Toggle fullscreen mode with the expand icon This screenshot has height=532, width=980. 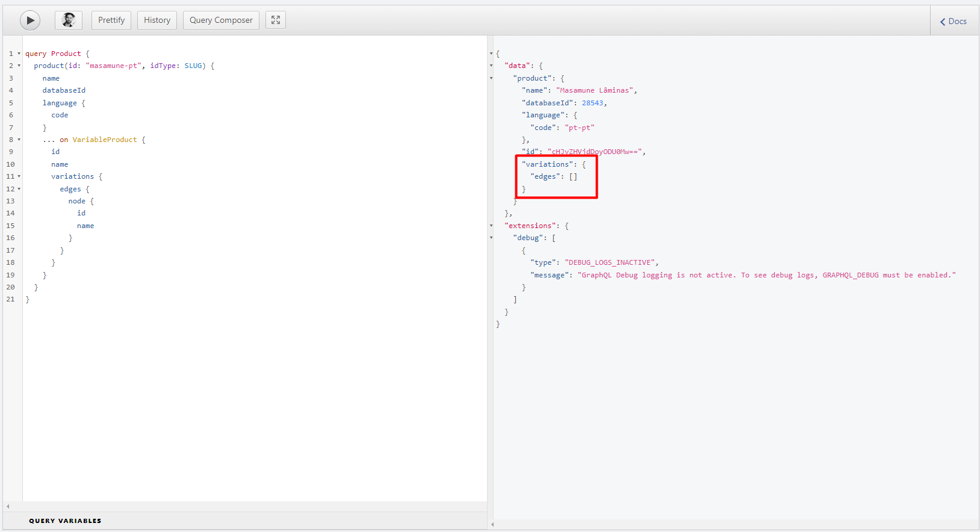pyautogui.click(x=276, y=20)
